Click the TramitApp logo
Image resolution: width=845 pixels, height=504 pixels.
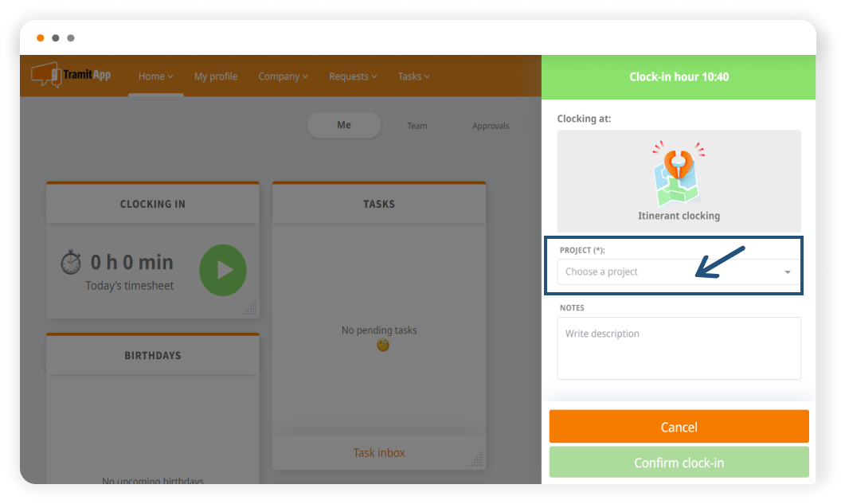71,76
